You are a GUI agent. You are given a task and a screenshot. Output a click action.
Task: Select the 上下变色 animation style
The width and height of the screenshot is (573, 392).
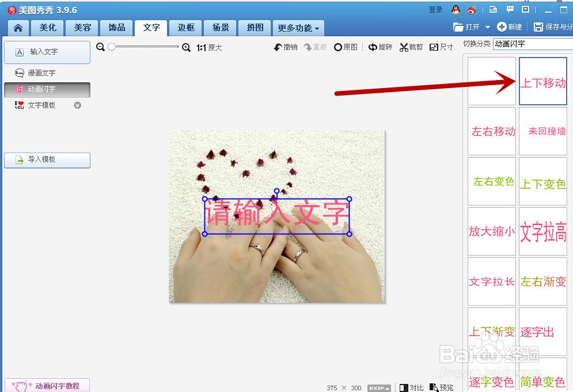coord(543,181)
